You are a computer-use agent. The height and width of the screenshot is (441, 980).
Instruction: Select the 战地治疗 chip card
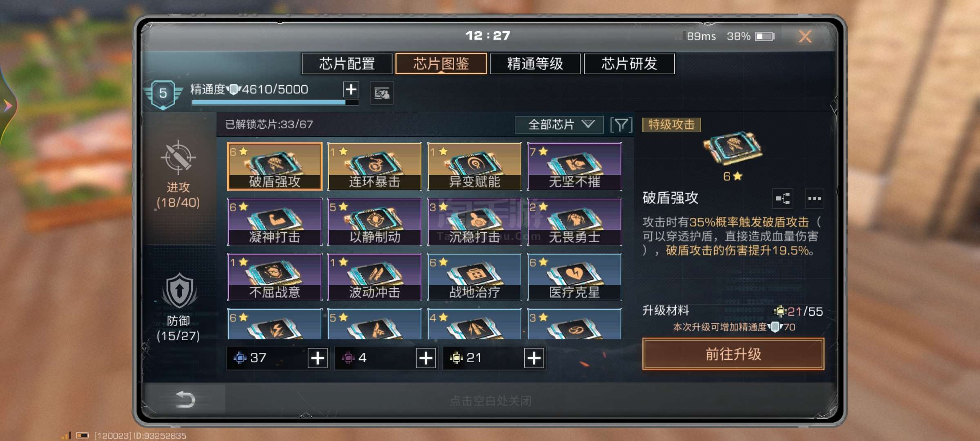474,277
